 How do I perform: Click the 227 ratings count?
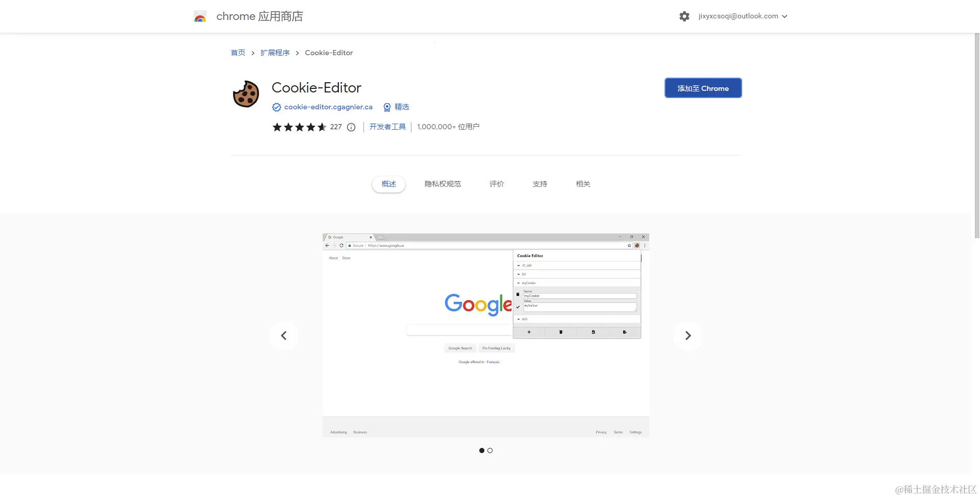(x=336, y=127)
